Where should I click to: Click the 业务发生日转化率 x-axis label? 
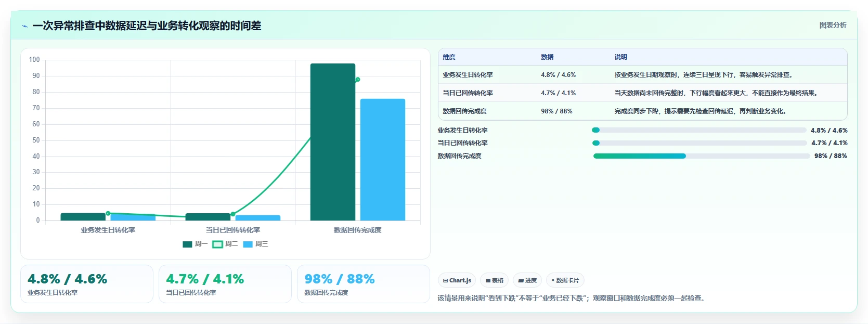tap(108, 230)
